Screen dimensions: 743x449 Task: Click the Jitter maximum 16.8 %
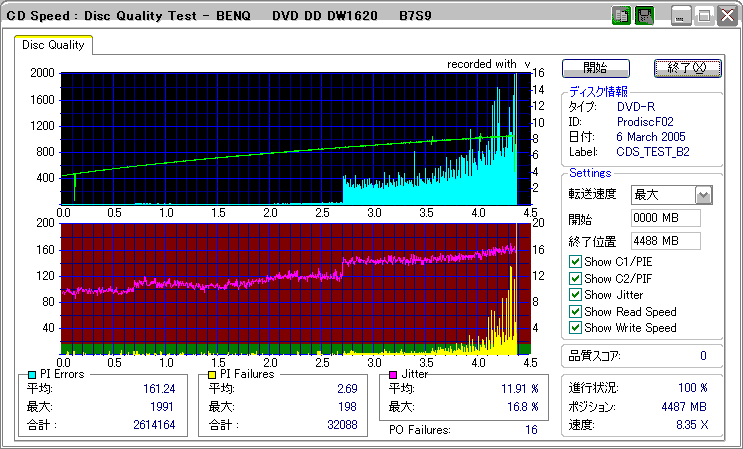[x=523, y=407]
